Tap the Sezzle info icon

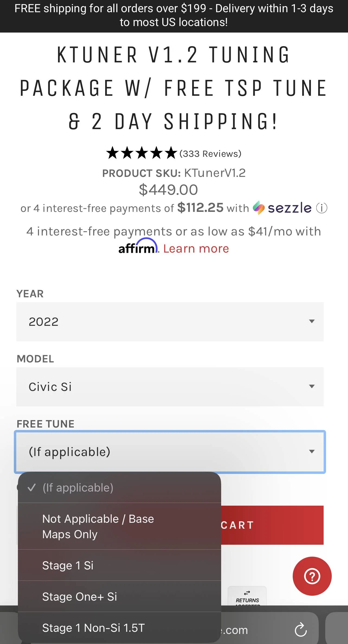click(322, 208)
